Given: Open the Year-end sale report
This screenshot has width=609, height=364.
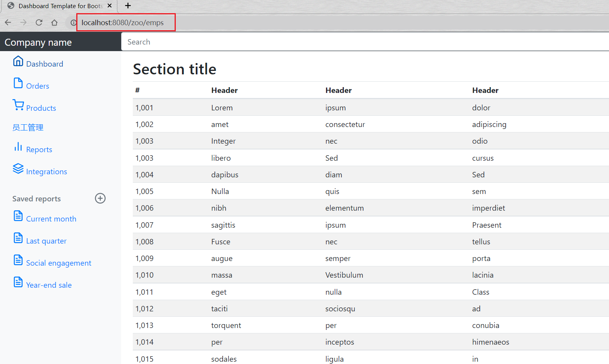Looking at the screenshot, I should 49,285.
